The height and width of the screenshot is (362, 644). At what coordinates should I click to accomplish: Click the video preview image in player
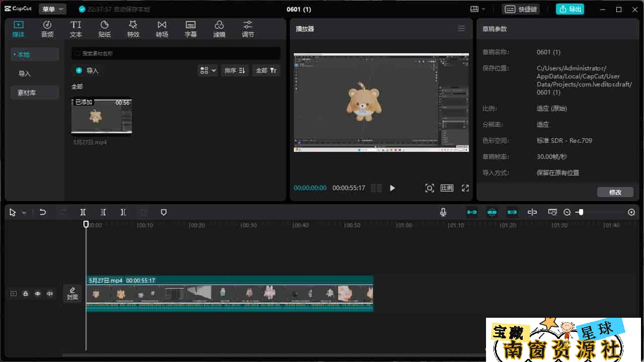coord(381,103)
